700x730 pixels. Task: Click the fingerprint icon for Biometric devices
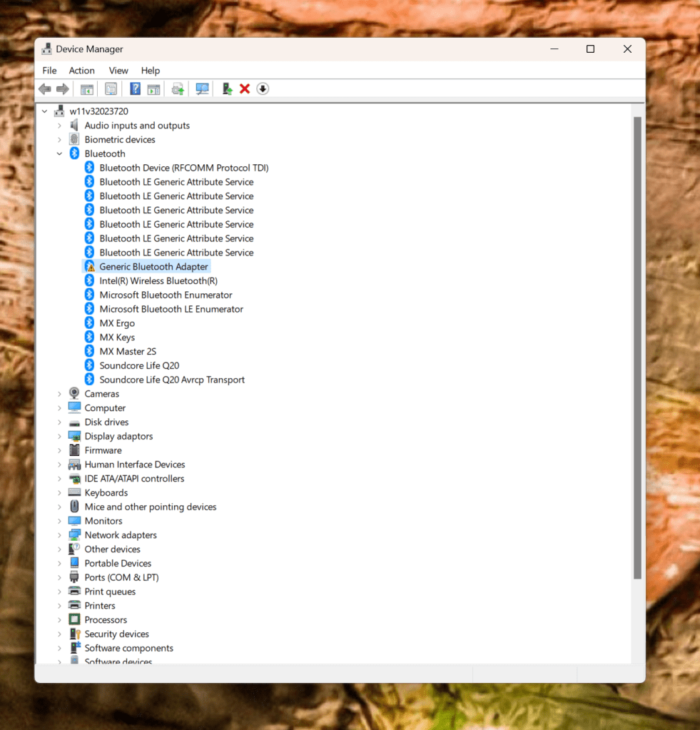(74, 139)
